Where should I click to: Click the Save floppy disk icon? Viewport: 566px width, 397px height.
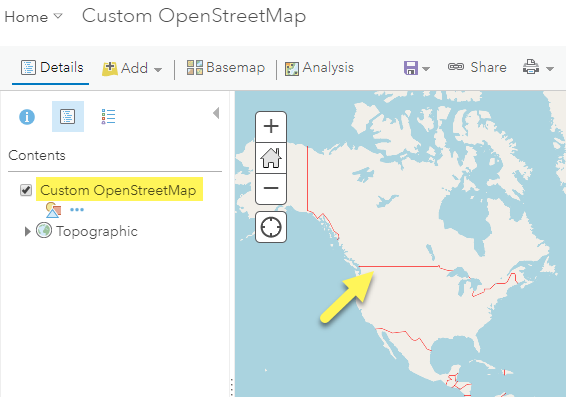click(411, 68)
